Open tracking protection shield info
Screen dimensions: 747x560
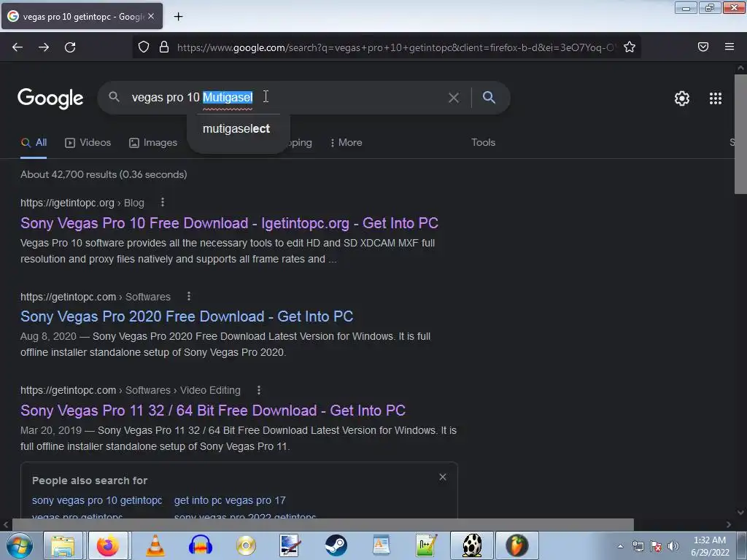[144, 47]
